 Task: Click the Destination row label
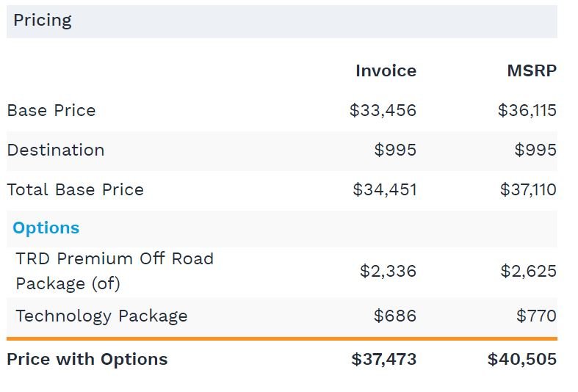coord(56,150)
